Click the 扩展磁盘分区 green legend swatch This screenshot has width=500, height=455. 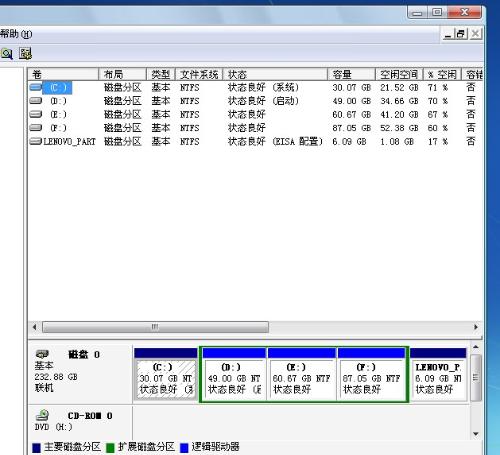[x=110, y=448]
